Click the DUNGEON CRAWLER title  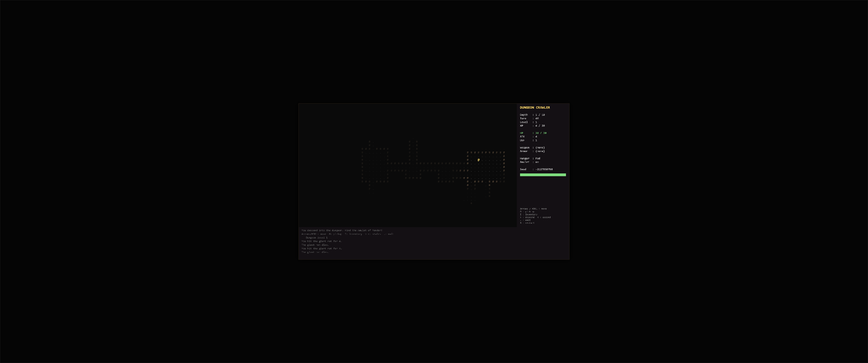[x=535, y=107]
